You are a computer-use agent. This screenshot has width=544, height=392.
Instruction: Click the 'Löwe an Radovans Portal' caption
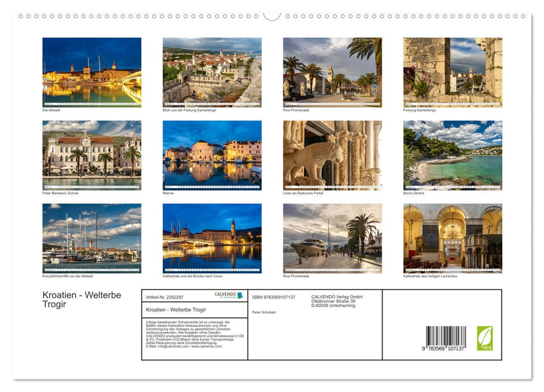303,193
